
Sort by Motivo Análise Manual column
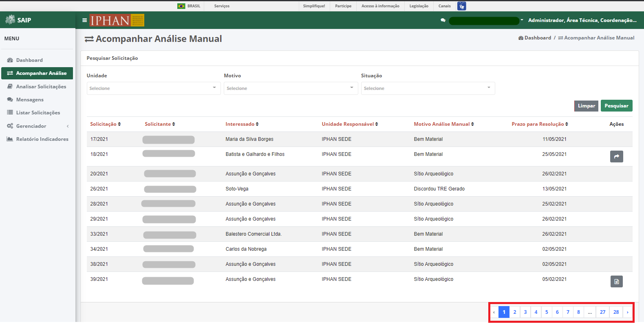[x=444, y=124]
